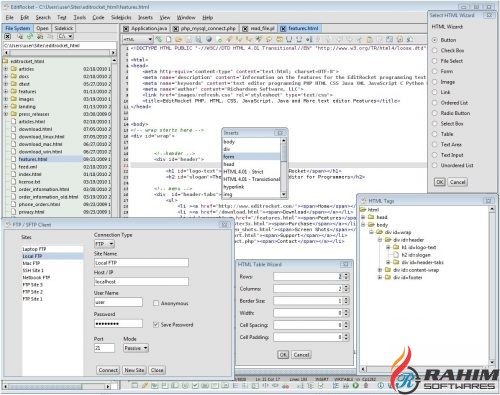Select the Table radio option

tap(435, 134)
